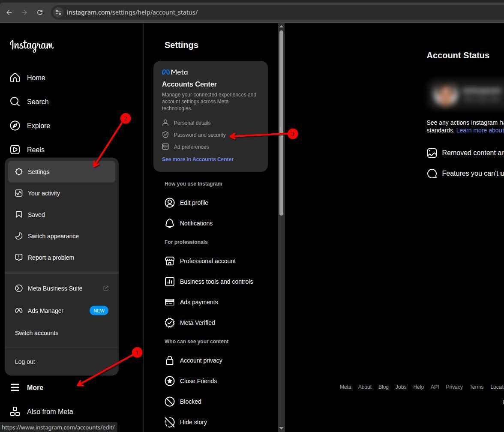Open Your activity from the menu

click(x=44, y=193)
